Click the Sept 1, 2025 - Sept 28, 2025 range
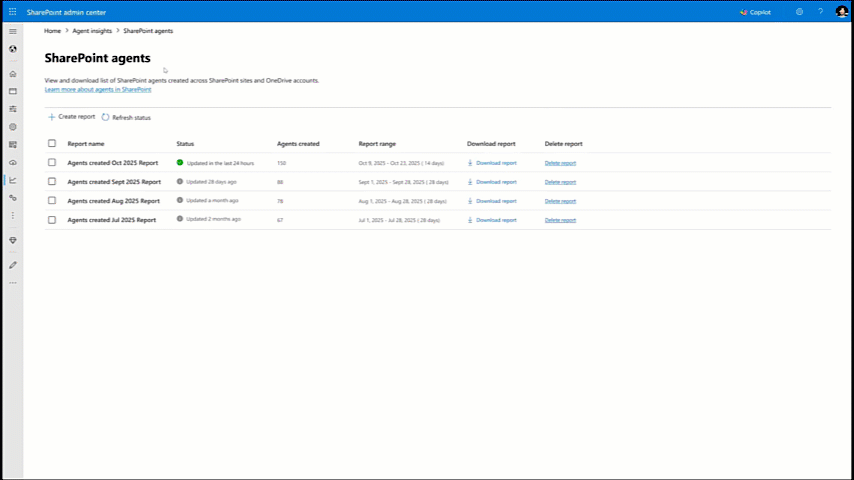Image resolution: width=854 pixels, height=480 pixels. click(404, 182)
